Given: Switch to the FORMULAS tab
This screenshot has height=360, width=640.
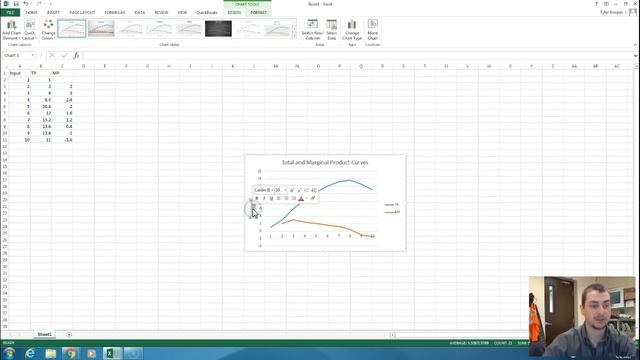Looking at the screenshot, I should point(115,12).
